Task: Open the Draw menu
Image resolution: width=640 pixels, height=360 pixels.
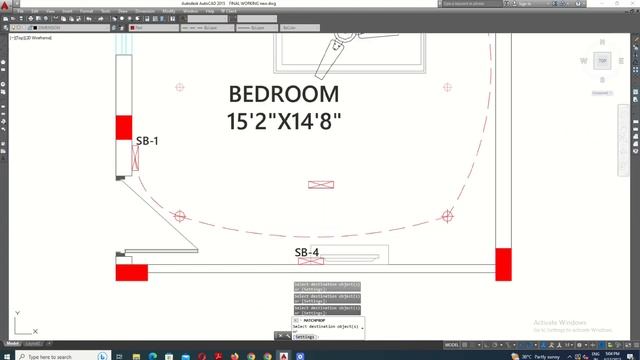Action: click(x=122, y=11)
